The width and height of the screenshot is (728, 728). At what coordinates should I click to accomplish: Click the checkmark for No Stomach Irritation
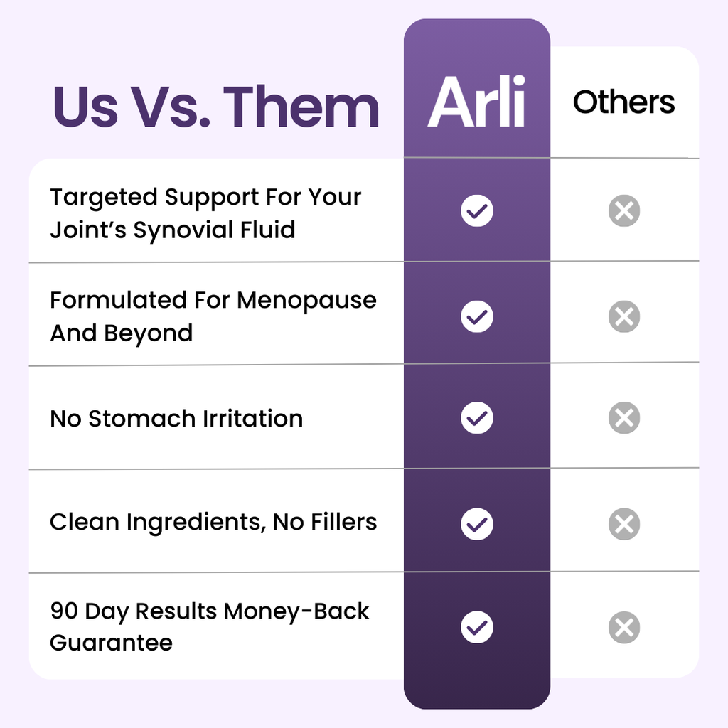tap(476, 417)
